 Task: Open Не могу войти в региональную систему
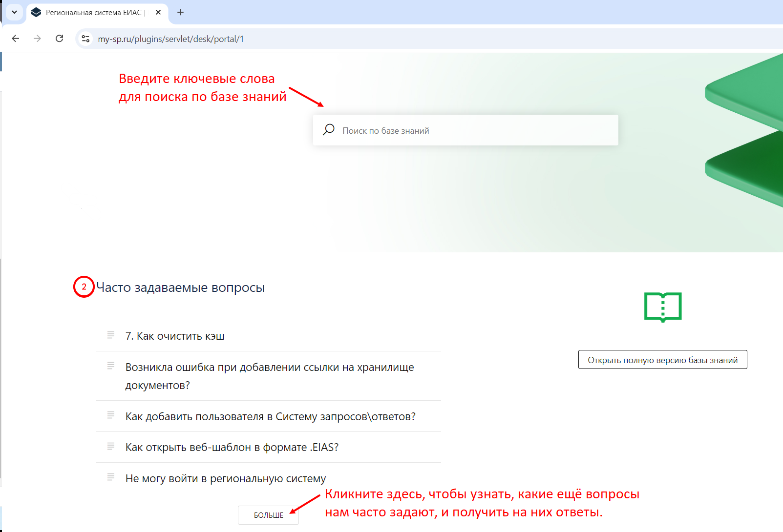226,478
